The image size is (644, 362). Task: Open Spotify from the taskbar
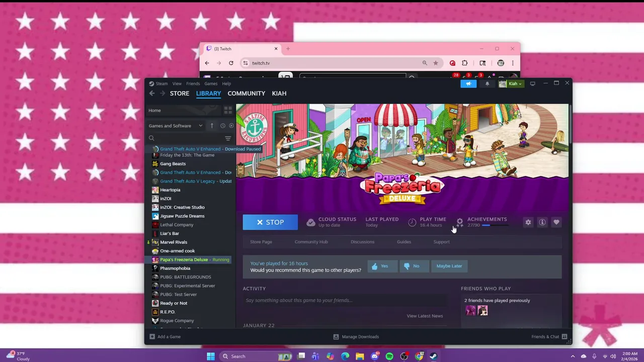click(389, 356)
